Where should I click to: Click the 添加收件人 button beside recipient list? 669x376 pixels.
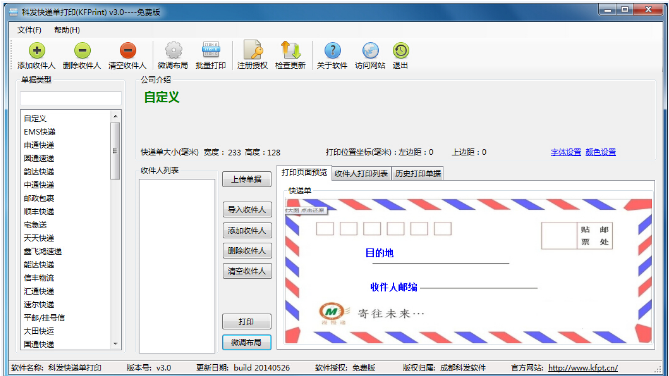pyautogui.click(x=247, y=230)
